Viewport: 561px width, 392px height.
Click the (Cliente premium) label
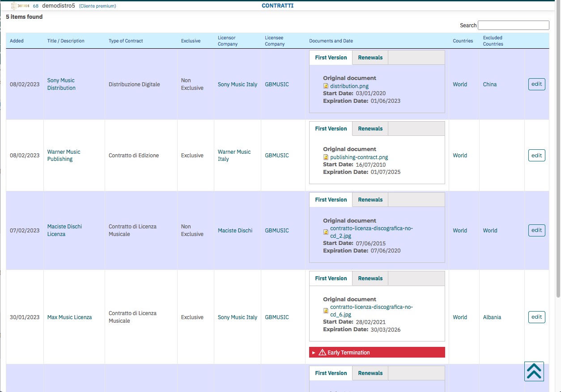[98, 6]
